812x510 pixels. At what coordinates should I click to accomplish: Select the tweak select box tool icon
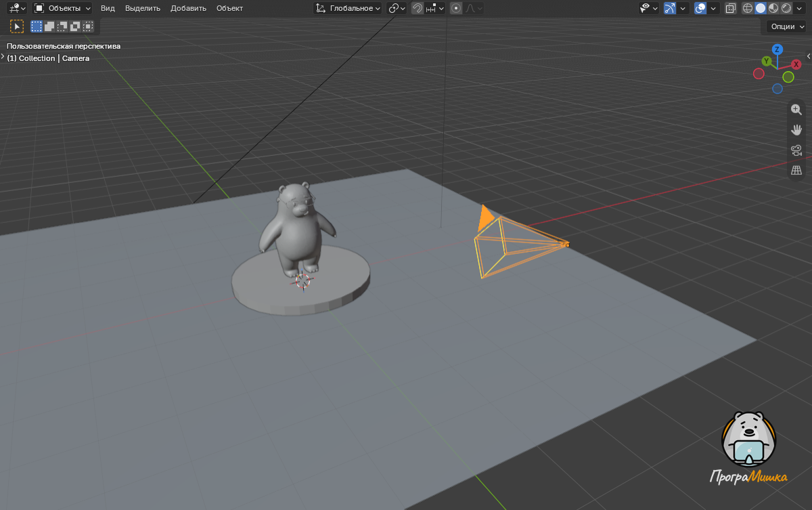(x=17, y=26)
